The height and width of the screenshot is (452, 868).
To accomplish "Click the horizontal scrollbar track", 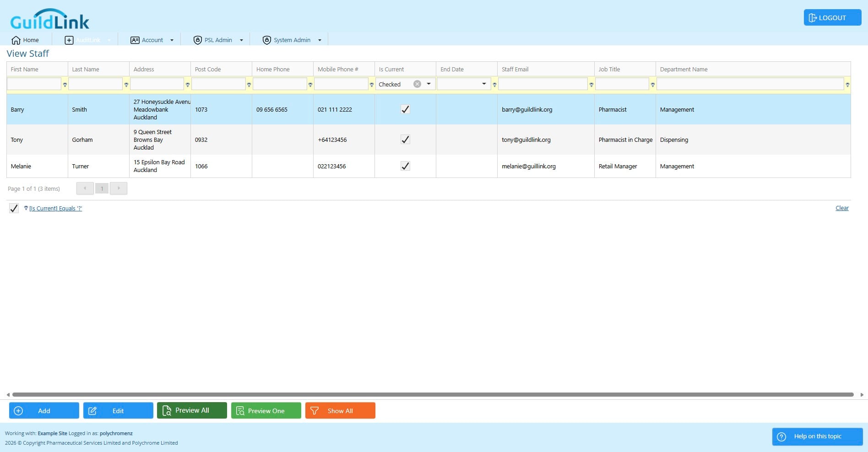I will click(x=433, y=394).
